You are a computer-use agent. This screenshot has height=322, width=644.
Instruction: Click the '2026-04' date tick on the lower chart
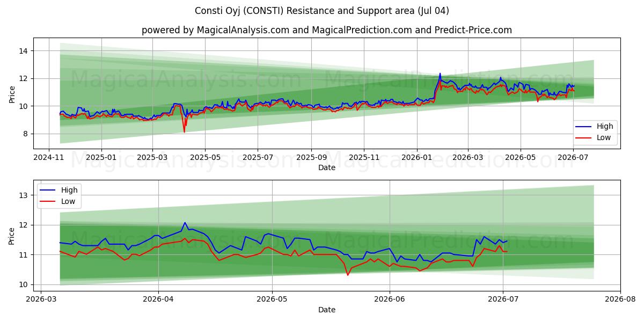coord(159,299)
